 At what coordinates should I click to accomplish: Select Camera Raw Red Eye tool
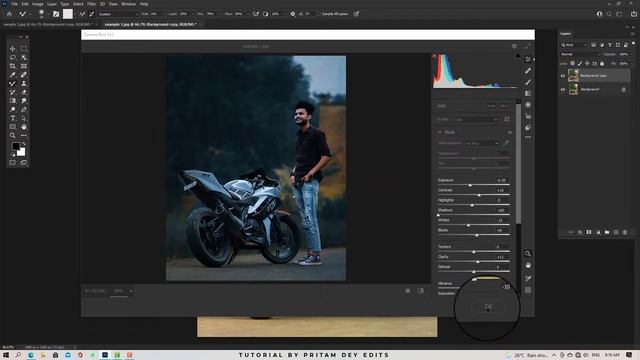click(528, 116)
